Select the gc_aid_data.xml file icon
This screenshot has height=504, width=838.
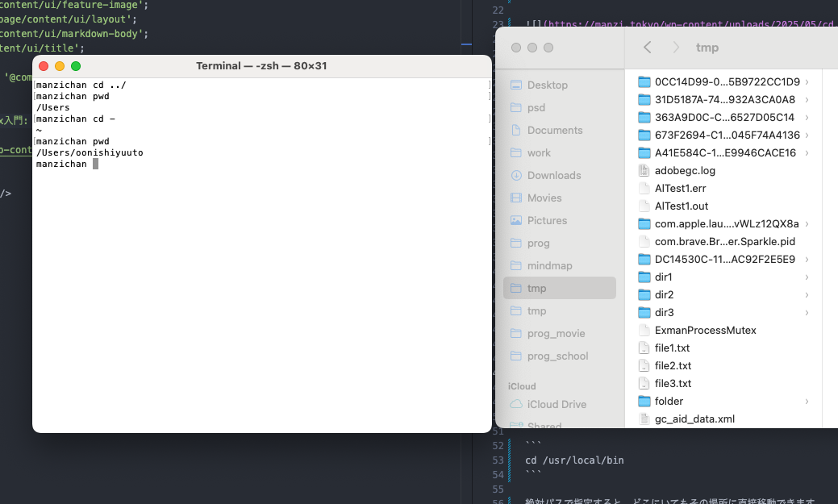(x=644, y=419)
